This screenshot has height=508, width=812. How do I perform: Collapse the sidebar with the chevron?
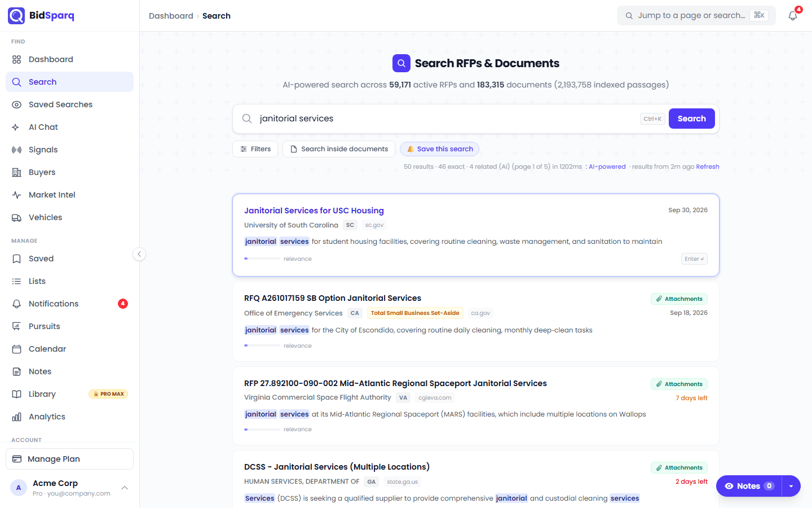tap(139, 254)
